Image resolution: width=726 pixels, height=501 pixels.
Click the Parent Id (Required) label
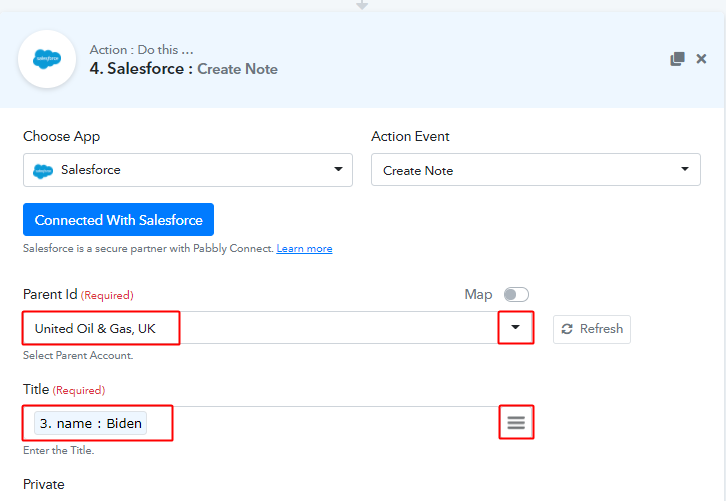[x=78, y=294]
